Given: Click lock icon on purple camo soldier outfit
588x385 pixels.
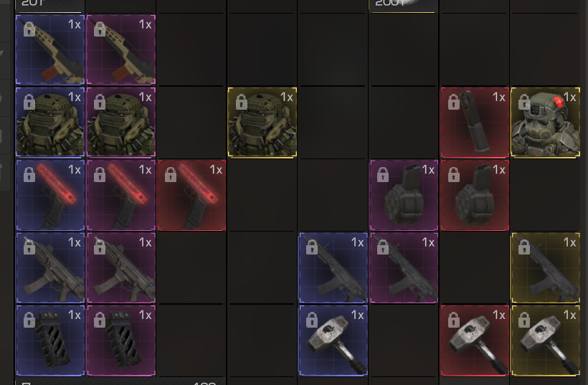Looking at the screenshot, I should point(100,102).
